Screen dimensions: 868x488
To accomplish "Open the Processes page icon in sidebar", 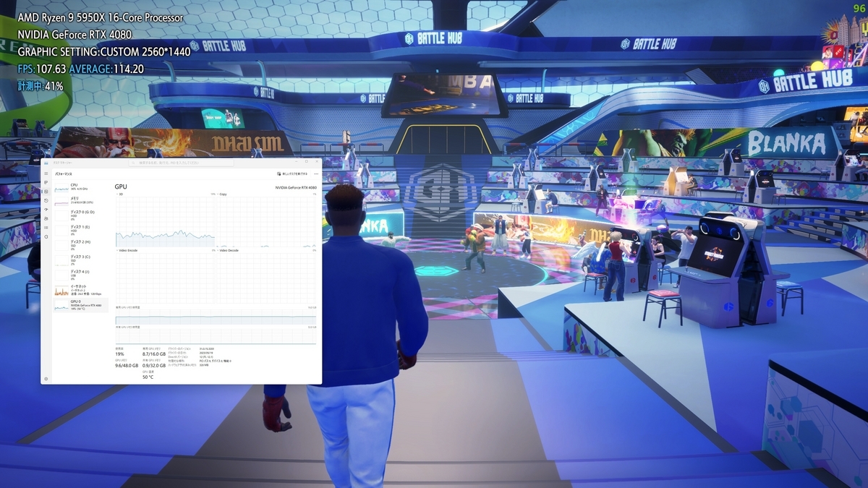I will tap(46, 182).
